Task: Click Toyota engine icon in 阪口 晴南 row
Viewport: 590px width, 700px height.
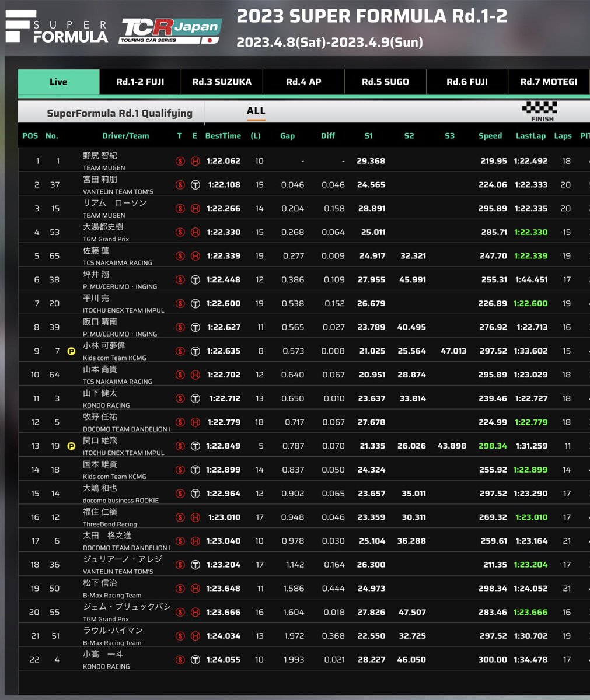Action: 195,327
